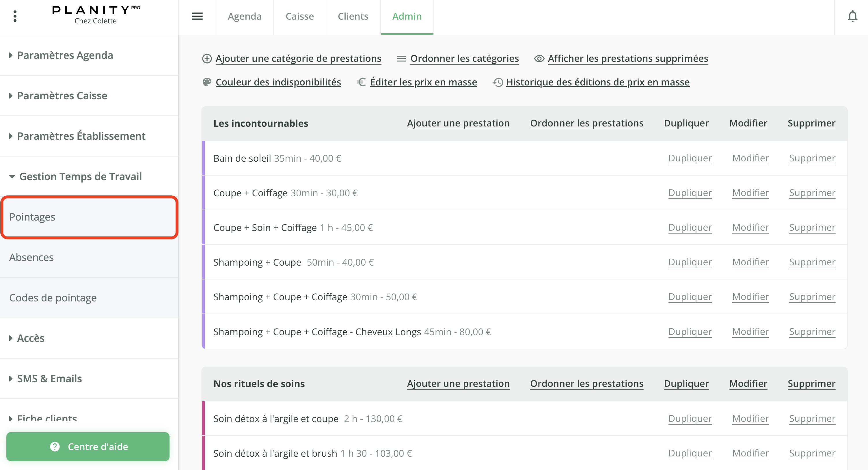Screen dimensions: 868x470
Task: Click the question mark icon in Centre d'aide
Action: [x=55, y=447]
